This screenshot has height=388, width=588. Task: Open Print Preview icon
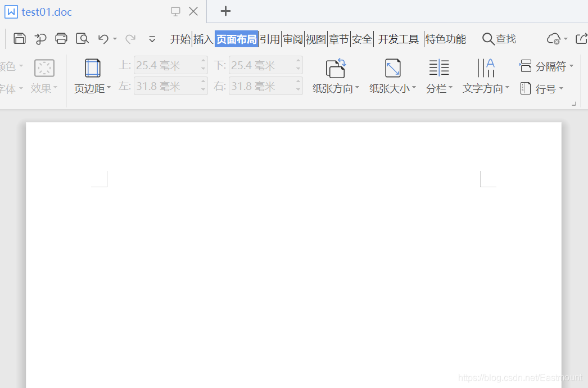(x=82, y=39)
